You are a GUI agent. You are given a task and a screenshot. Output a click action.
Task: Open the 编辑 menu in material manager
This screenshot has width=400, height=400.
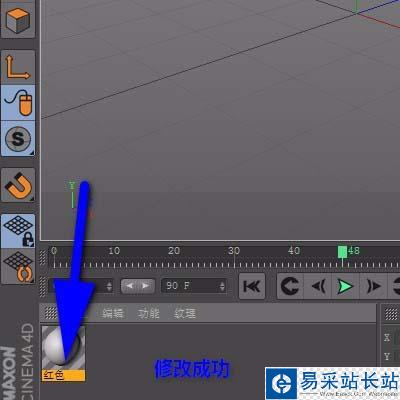point(113,313)
